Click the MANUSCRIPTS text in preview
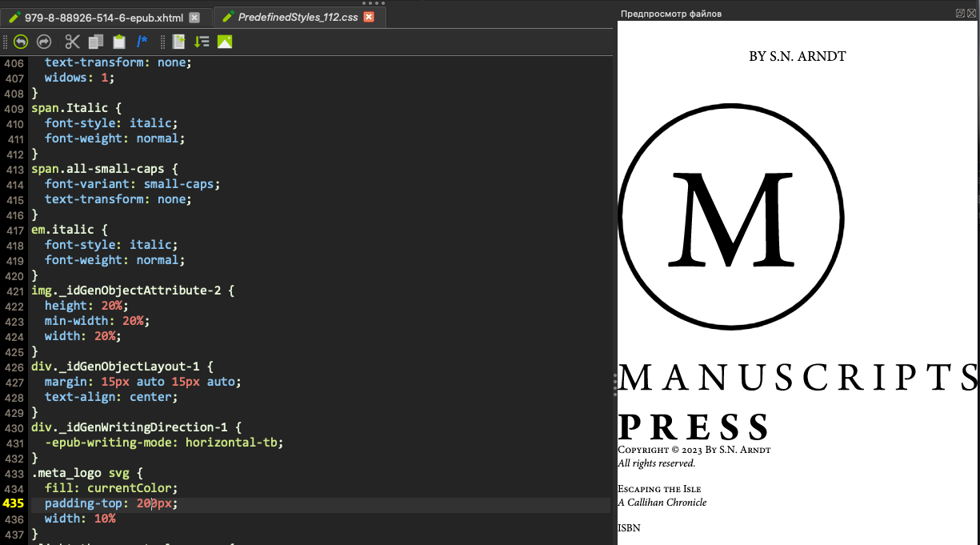980x545 pixels. tap(798, 378)
